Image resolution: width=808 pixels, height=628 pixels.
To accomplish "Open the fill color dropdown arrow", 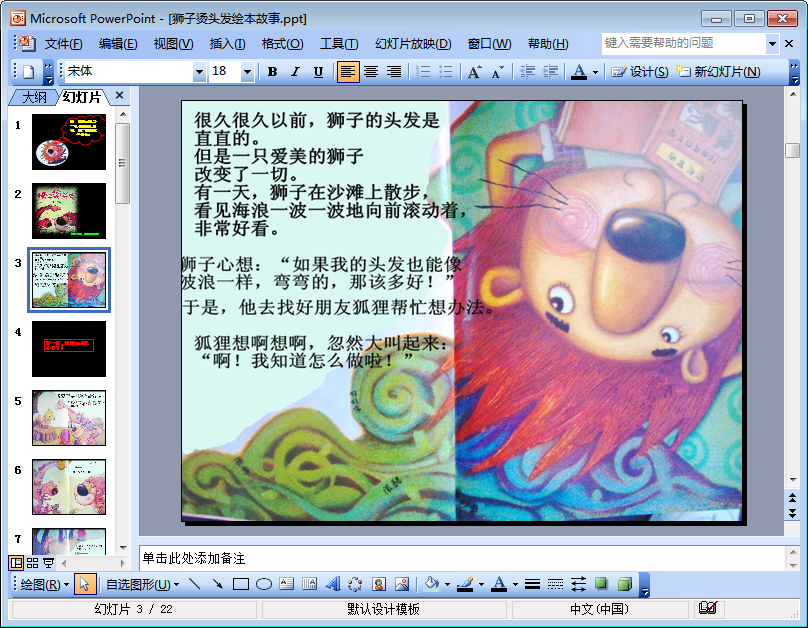I will coord(447,585).
